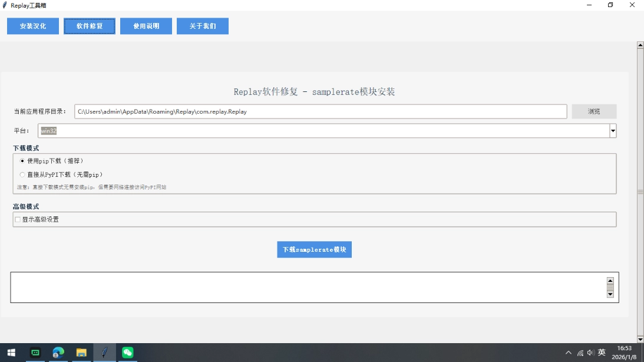
Task: Select 直接从PyPI下载 radio option
Action: coord(23,175)
